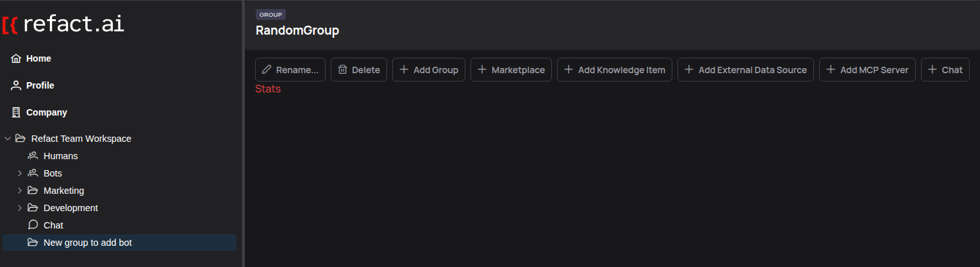Image resolution: width=980 pixels, height=267 pixels.
Task: Click the red Stats link
Action: 268,89
